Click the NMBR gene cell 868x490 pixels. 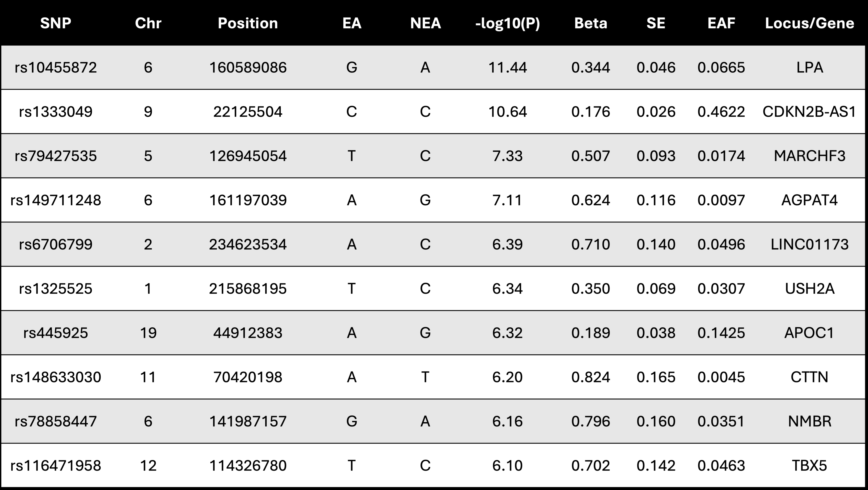pyautogui.click(x=809, y=421)
